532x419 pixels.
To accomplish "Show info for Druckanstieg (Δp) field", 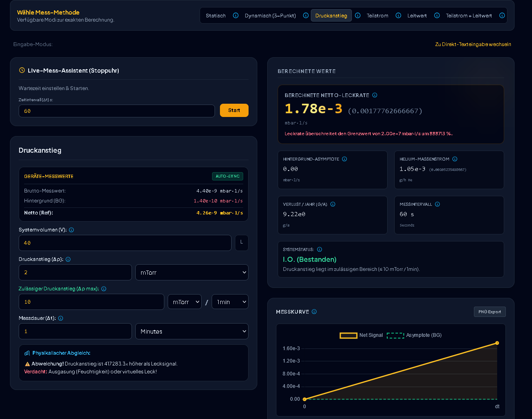I will click(x=68, y=259).
